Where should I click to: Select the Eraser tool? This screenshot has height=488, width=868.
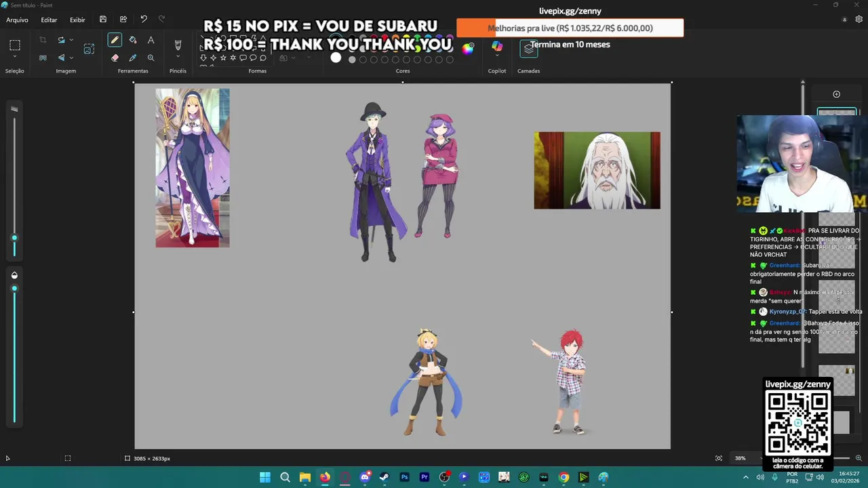[115, 58]
